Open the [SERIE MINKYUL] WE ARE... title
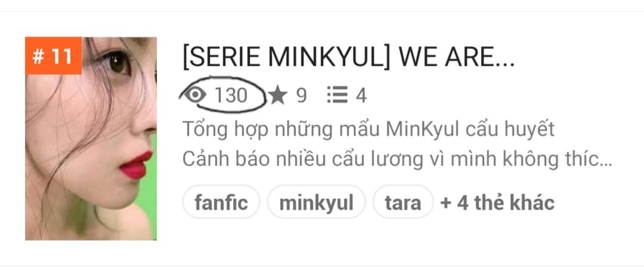 point(348,57)
